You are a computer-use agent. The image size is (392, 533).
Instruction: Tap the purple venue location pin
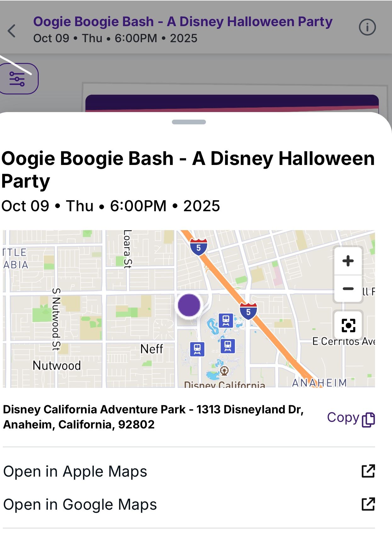189,305
